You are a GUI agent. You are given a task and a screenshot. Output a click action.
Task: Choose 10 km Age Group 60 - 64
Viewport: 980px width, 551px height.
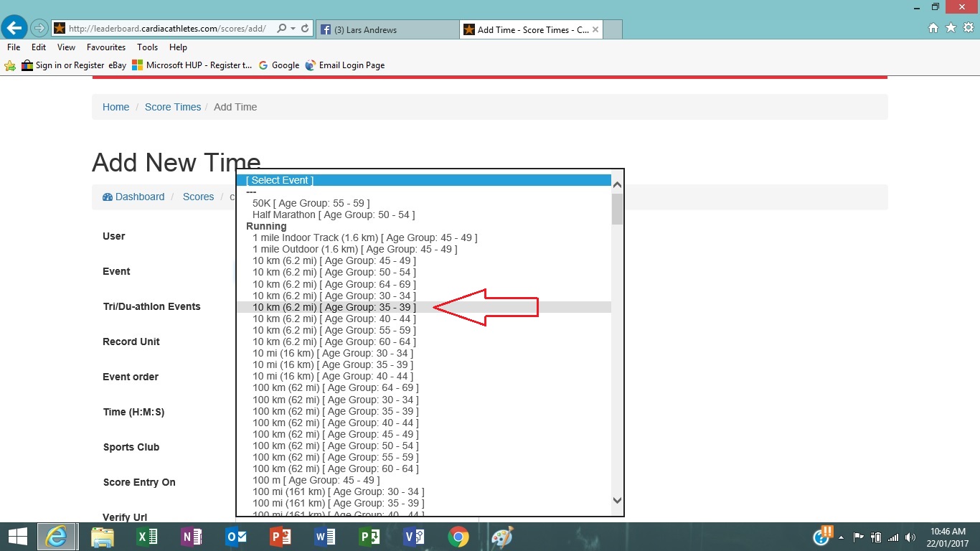pyautogui.click(x=423, y=342)
